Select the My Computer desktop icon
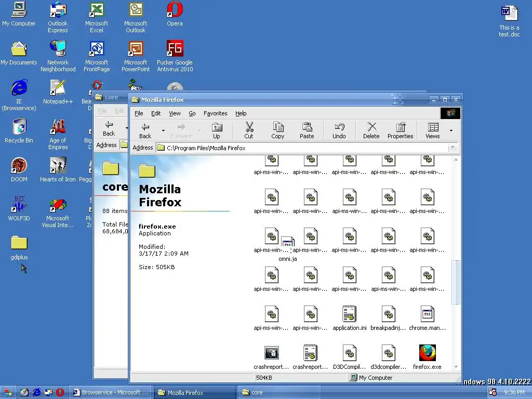The width and height of the screenshot is (532, 399). pos(19,14)
